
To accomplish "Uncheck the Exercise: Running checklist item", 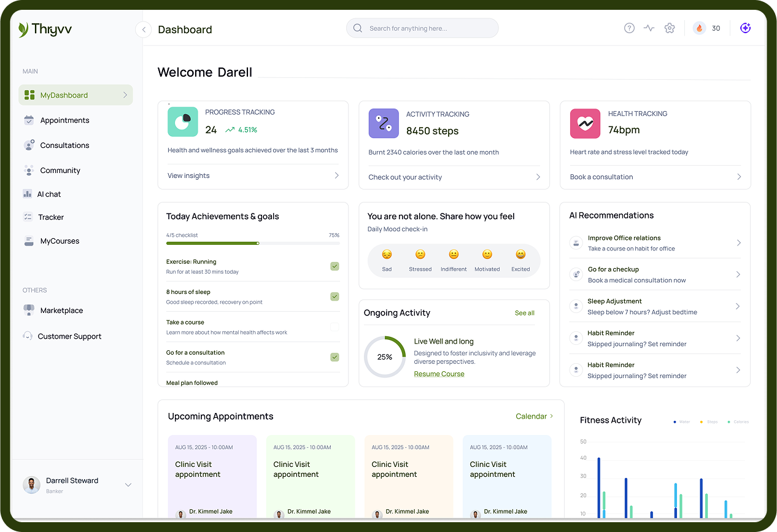I will tap(334, 266).
